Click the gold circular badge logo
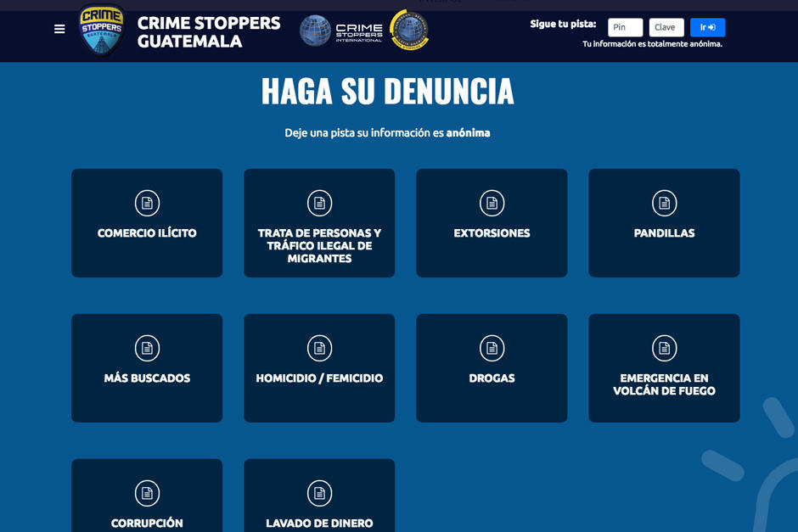Viewport: 798px width, 532px height. (409, 31)
